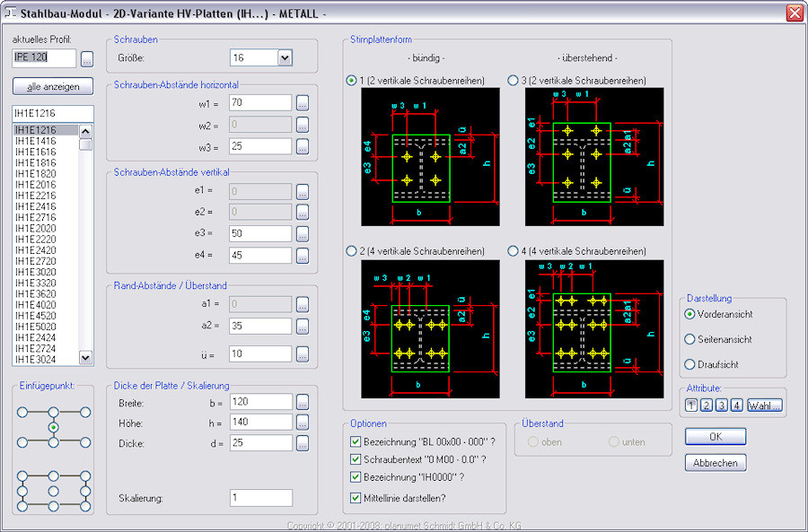808x532 pixels.
Task: Click the '...' button beside e3 field
Action: pos(303,234)
